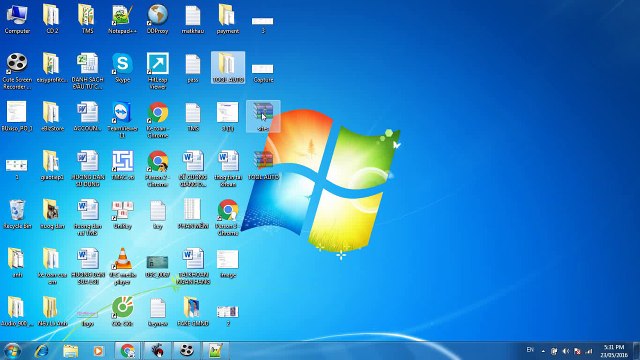This screenshot has height=360, width=640.
Task: Open the Computer desktop icon
Action: click(17, 19)
